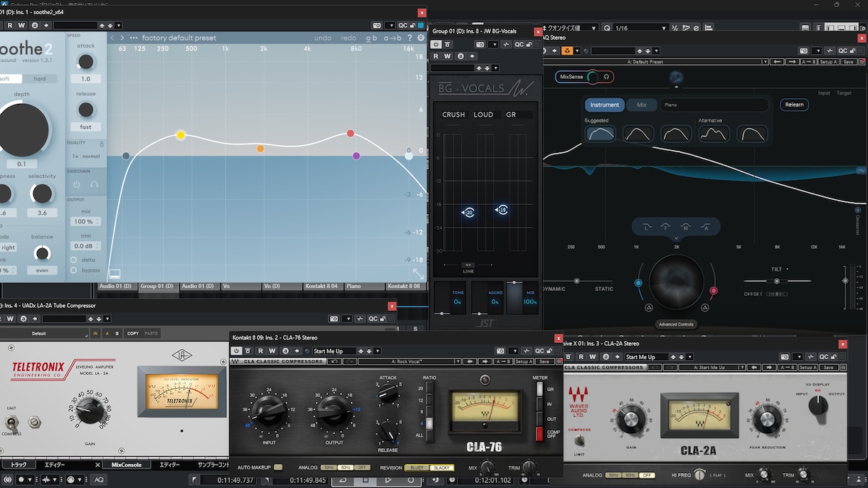
Task: Set CLA-76 revision to BLACKY
Action: point(443,467)
